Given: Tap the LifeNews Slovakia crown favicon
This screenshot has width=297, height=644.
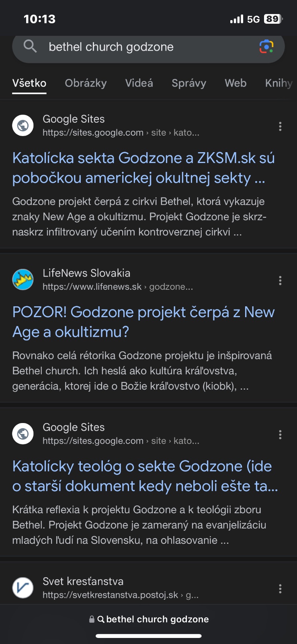Looking at the screenshot, I should tap(23, 280).
